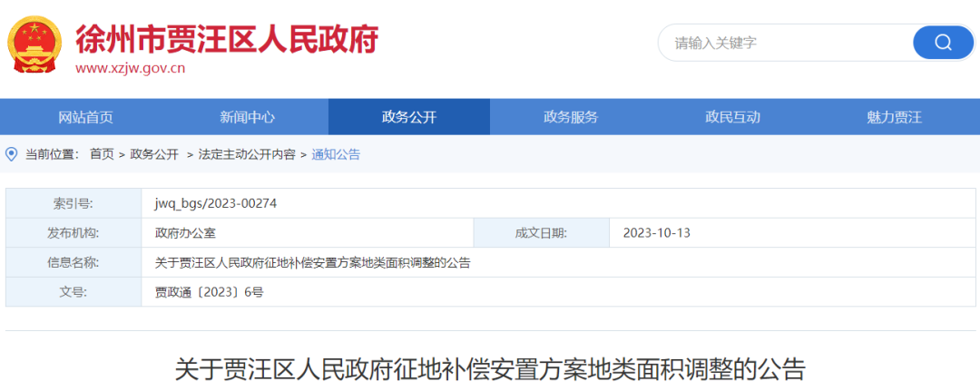The image size is (980, 391).
Task: Click the 索引号 label cell
Action: pos(73,203)
